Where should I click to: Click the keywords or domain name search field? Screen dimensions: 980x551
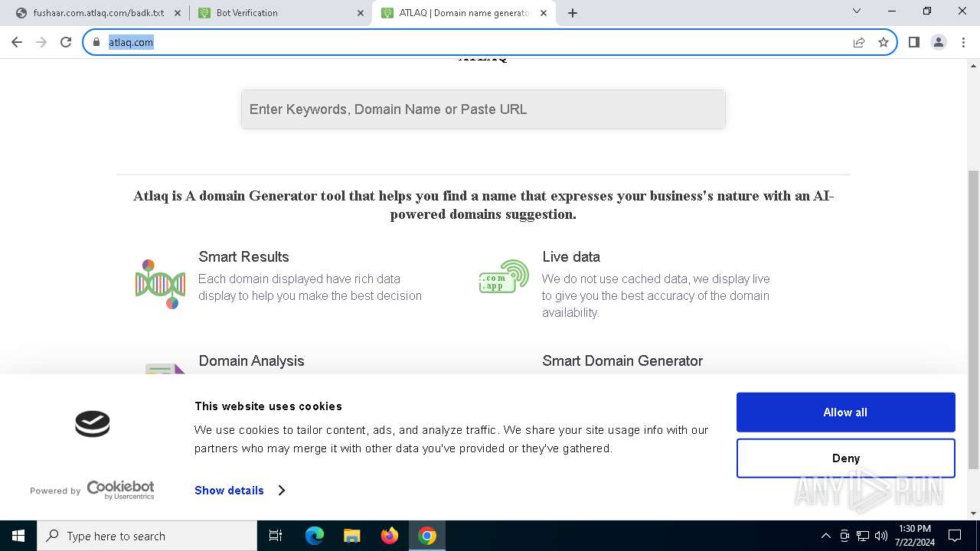point(483,109)
